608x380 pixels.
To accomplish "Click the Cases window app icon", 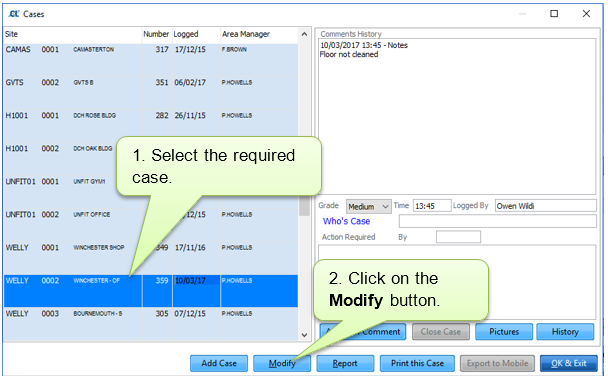I will pyautogui.click(x=14, y=14).
